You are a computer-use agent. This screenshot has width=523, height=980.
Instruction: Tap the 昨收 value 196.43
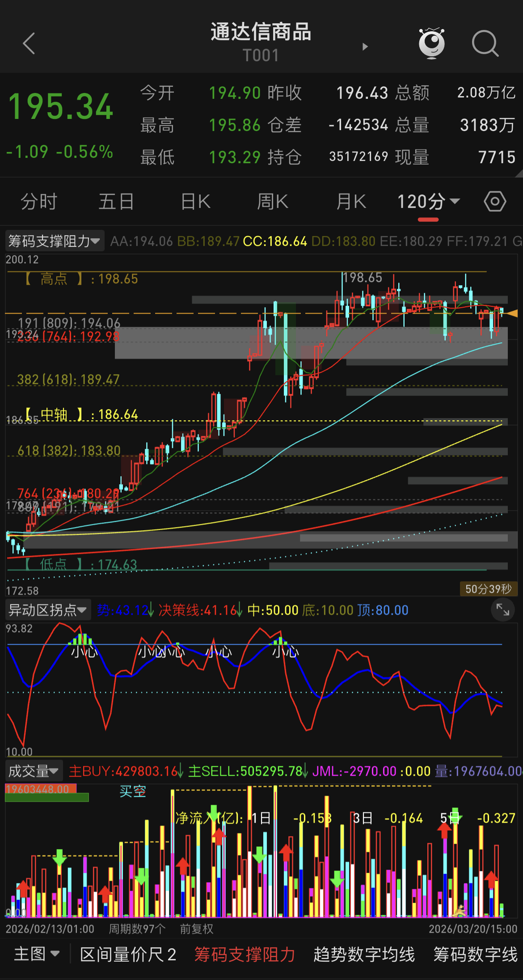coord(362,93)
